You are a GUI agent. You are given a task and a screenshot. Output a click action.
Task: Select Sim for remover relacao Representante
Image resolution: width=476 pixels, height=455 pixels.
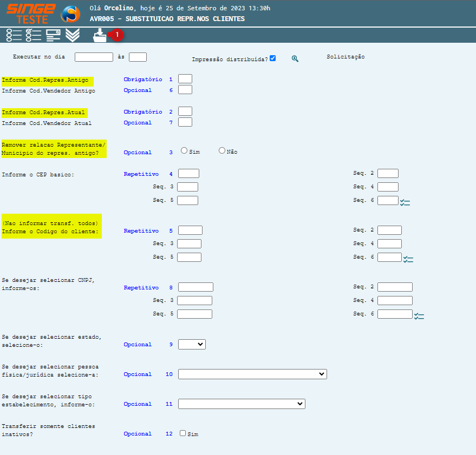(x=184, y=151)
